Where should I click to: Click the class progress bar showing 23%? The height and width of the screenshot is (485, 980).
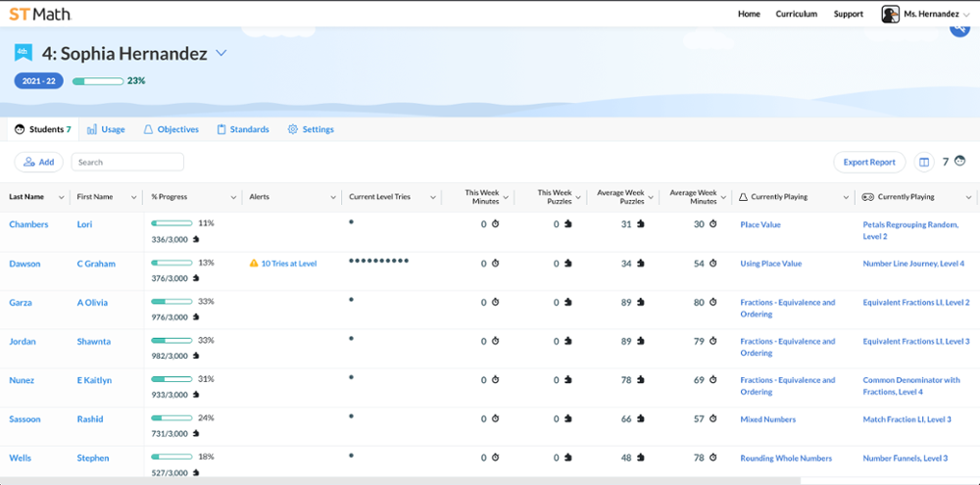tap(97, 81)
